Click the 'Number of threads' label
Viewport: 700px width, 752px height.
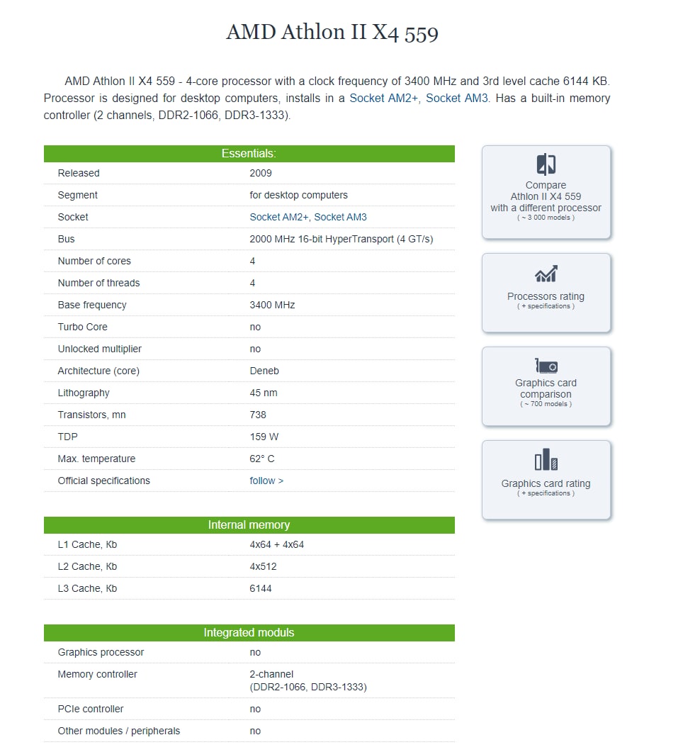[98, 284]
